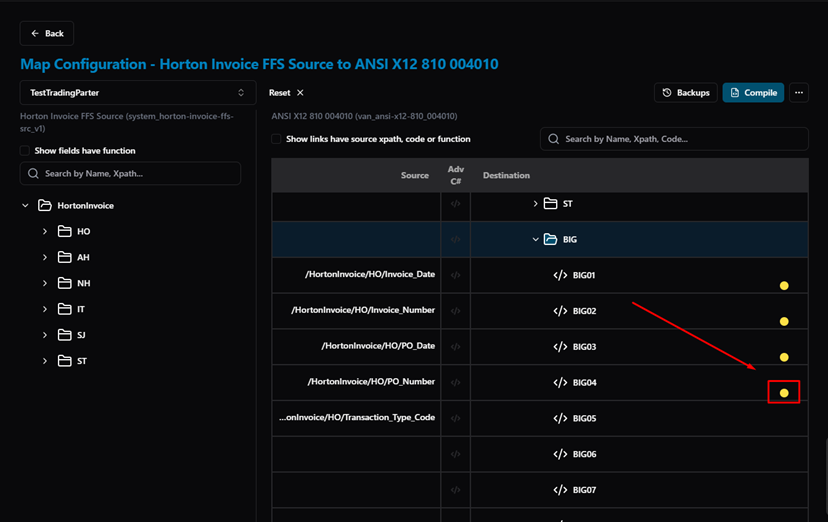
Task: Click the BIG05 element code icon
Action: click(x=560, y=418)
